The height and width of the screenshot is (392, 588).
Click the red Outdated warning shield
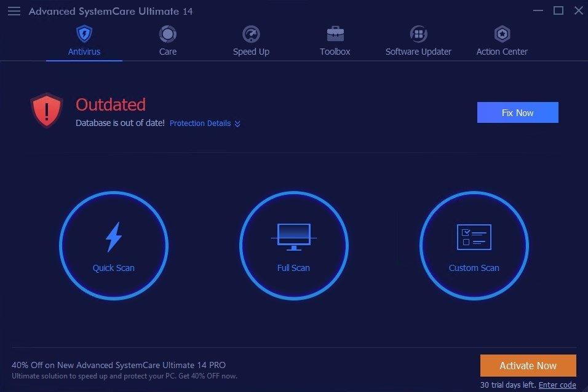[47, 111]
